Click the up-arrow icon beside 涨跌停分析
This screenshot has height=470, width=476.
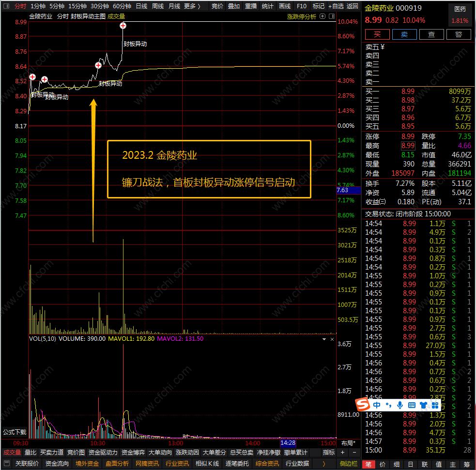(x=322, y=16)
